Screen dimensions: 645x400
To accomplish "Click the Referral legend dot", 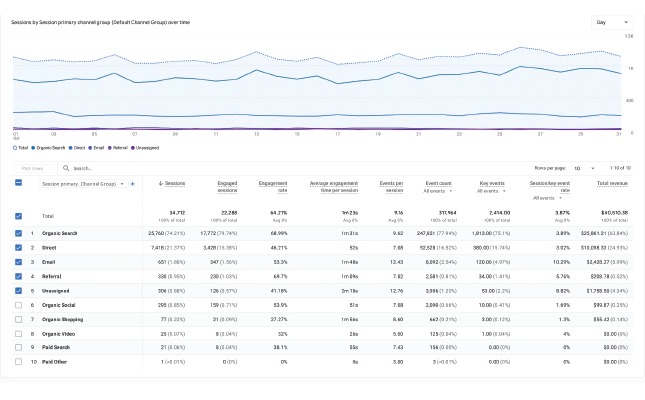I will tap(110, 148).
